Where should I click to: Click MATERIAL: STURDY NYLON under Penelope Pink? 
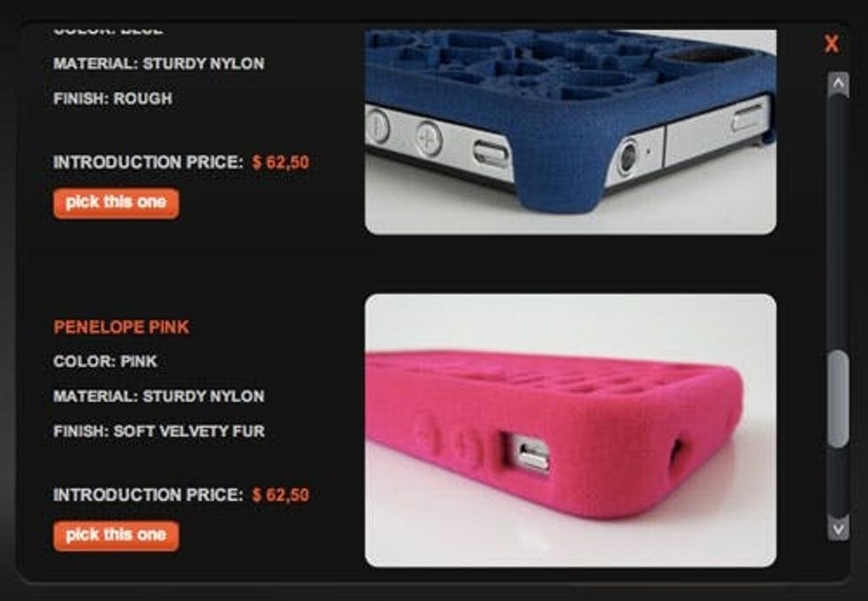tap(159, 396)
